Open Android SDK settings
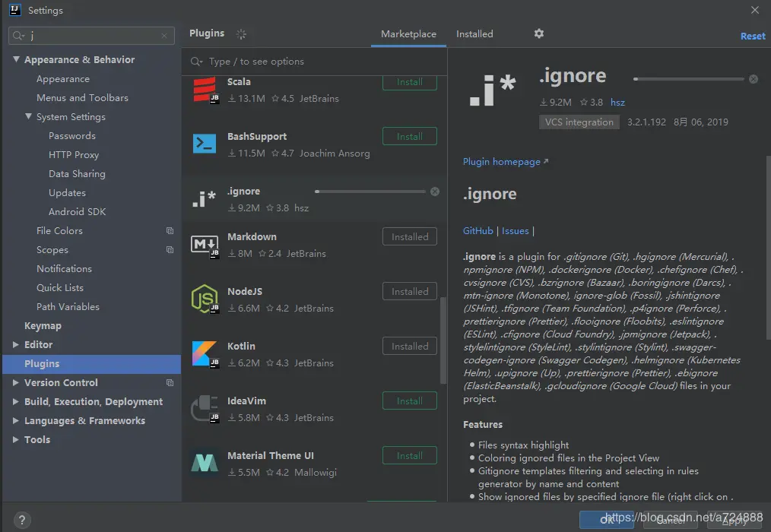 point(78,212)
